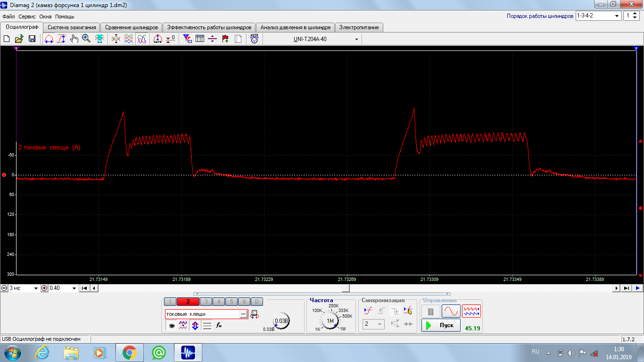Select the vertical measurement cursor tool
Screen dimensions: 644x362
tap(61, 39)
